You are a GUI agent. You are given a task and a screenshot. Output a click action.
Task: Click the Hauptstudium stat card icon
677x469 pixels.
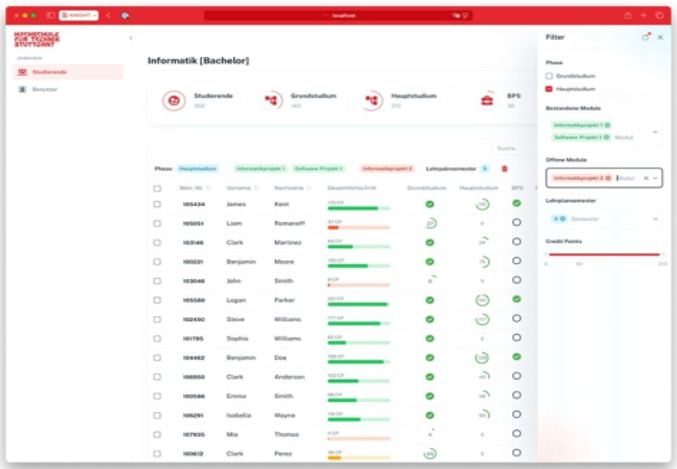click(x=371, y=101)
